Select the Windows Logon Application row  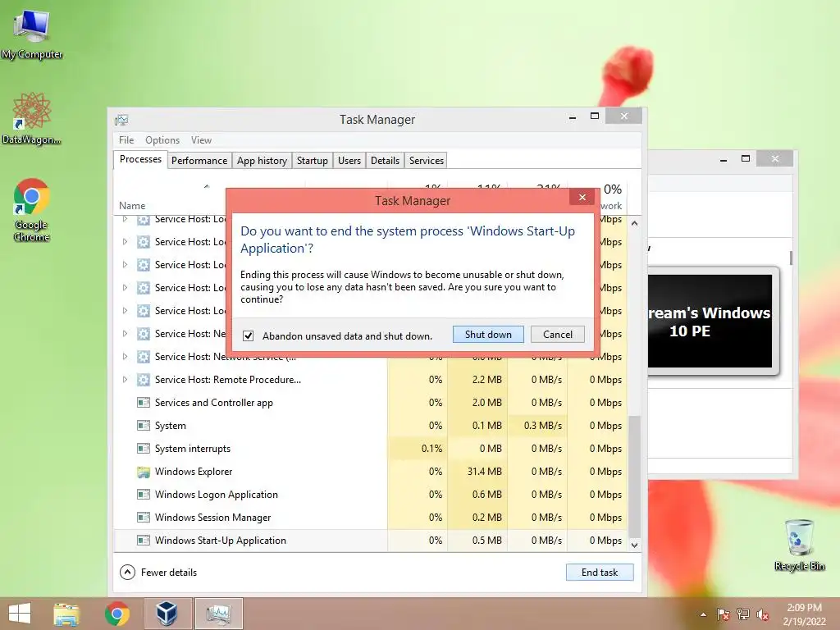click(372, 495)
